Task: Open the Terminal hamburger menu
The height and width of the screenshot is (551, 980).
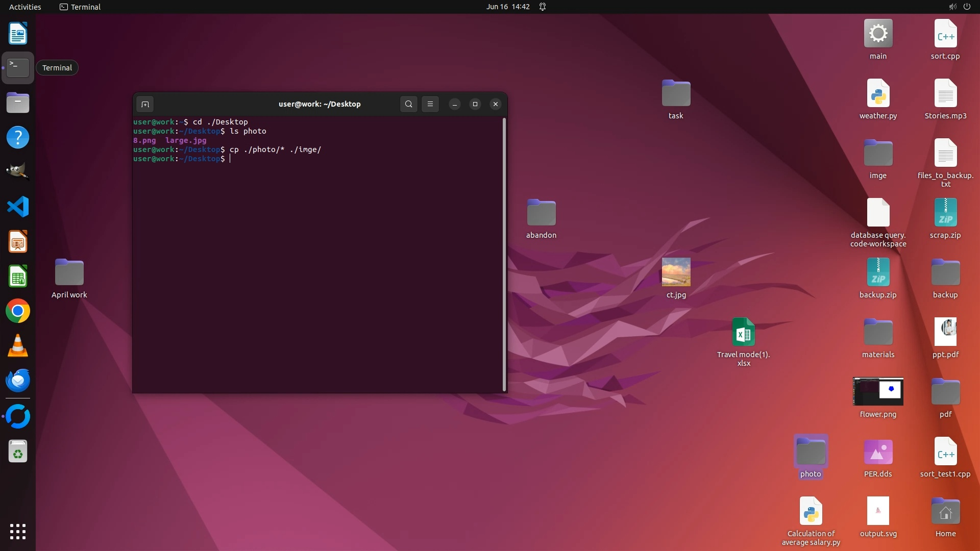Action: coord(430,104)
